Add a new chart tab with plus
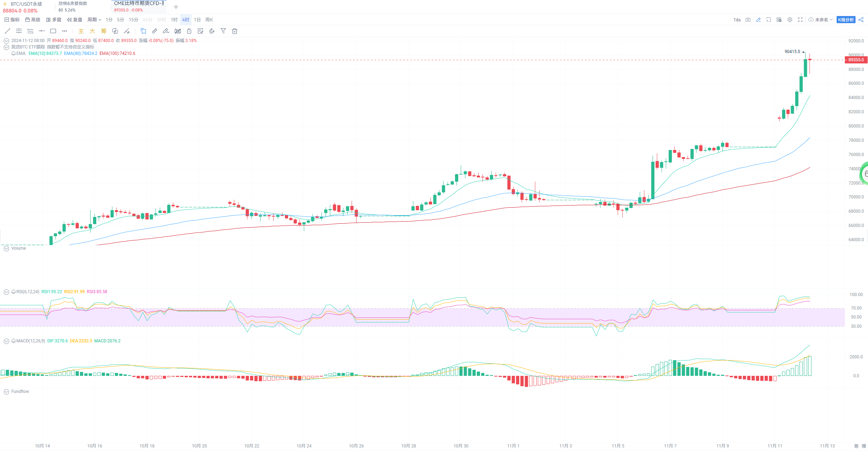This screenshot has width=868, height=451. [176, 7]
